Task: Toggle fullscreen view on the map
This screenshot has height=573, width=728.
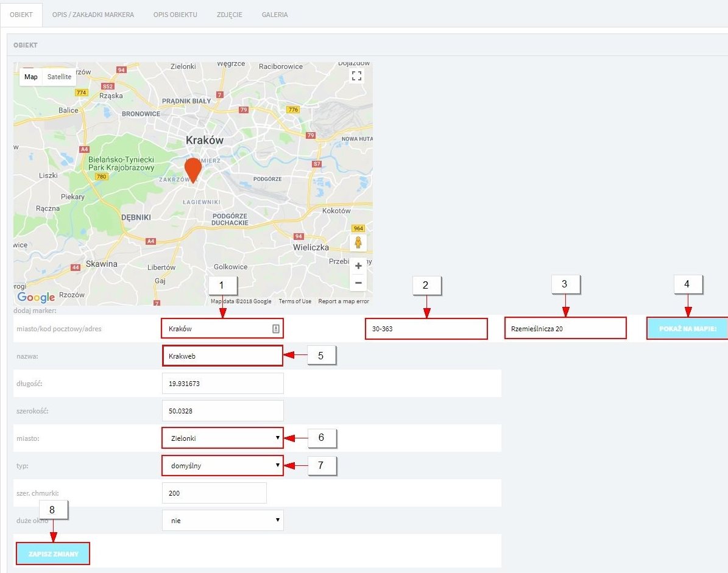Action: (356, 76)
